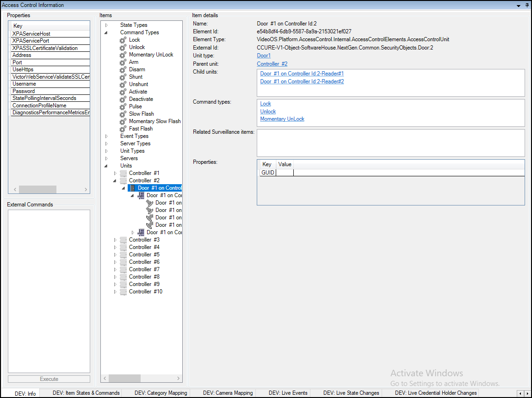
Task: Select the icon beside Controller #7
Action: tap(123, 269)
